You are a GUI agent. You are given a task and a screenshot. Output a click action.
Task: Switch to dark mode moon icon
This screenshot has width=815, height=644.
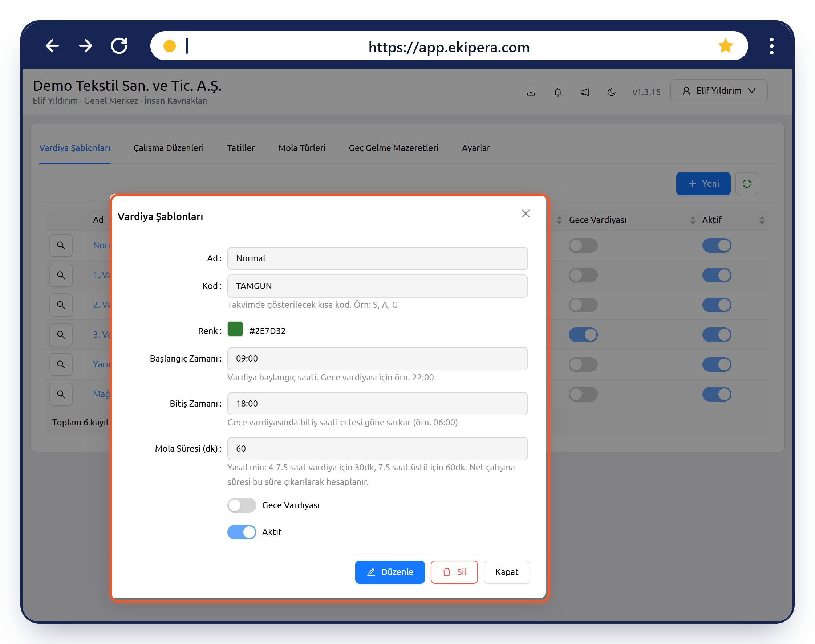(x=612, y=92)
